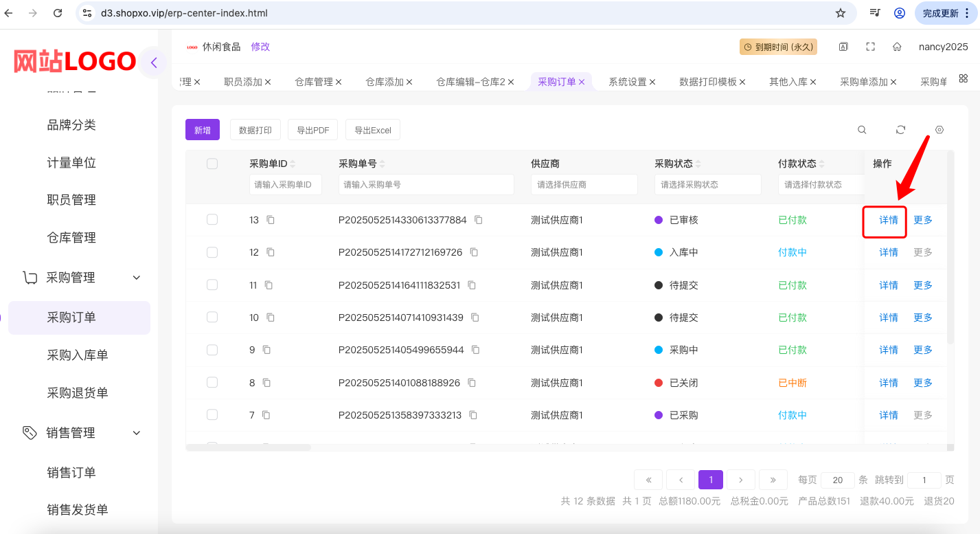Select all rows with header checkbox
The width and height of the screenshot is (980, 534).
tap(212, 164)
